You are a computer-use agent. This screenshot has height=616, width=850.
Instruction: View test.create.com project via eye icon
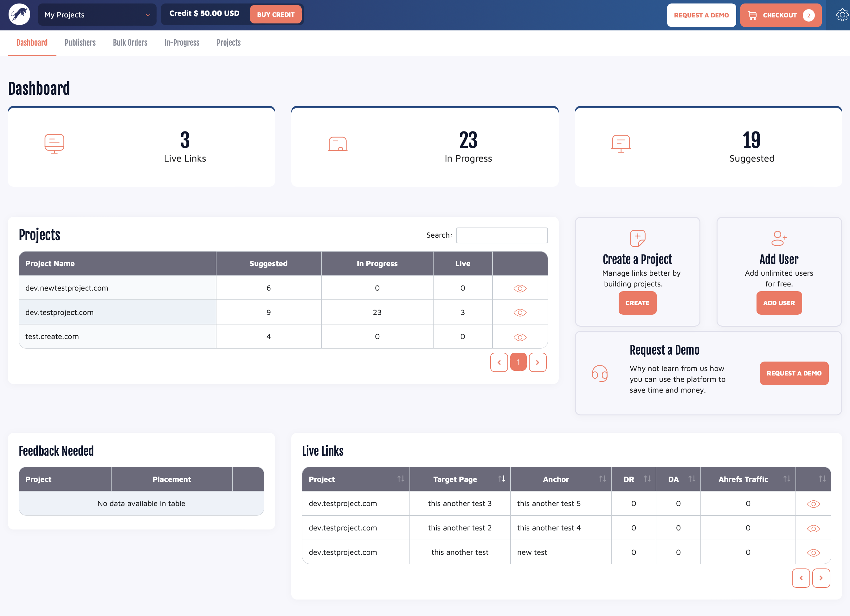(520, 337)
